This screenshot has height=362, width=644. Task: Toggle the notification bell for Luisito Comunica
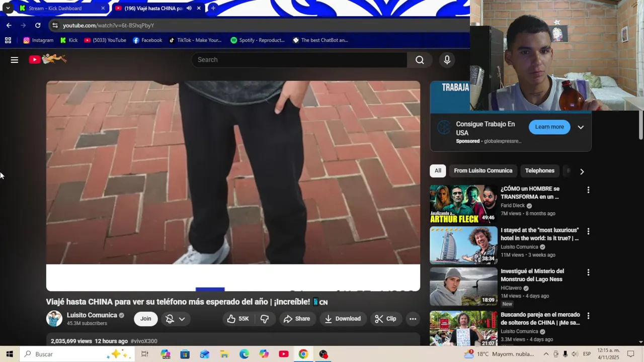[170, 319]
